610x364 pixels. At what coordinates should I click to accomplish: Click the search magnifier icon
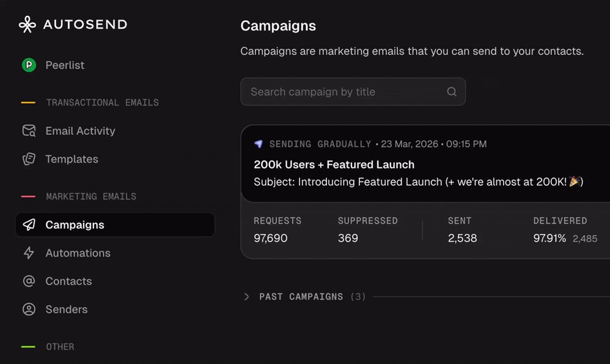coord(452,92)
